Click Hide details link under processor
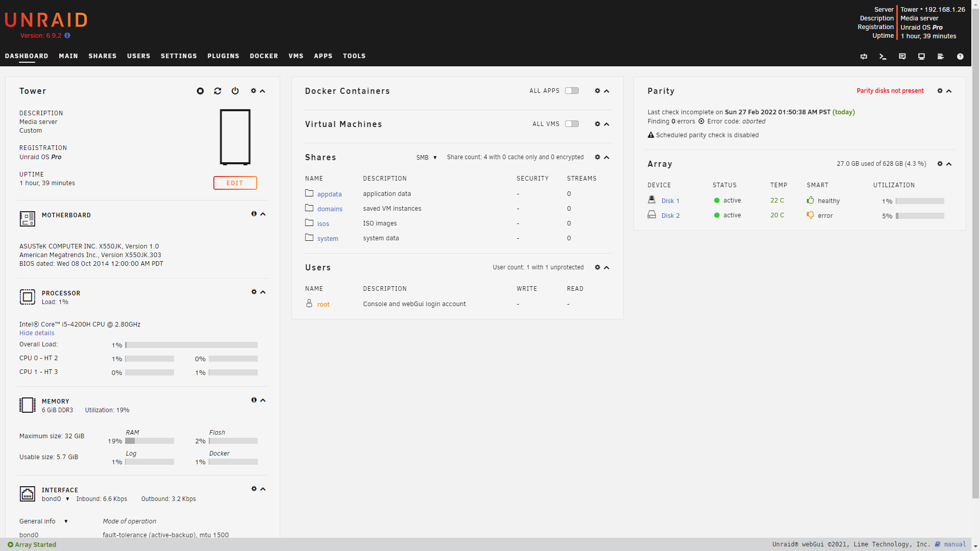The height and width of the screenshot is (551, 980). click(x=37, y=333)
